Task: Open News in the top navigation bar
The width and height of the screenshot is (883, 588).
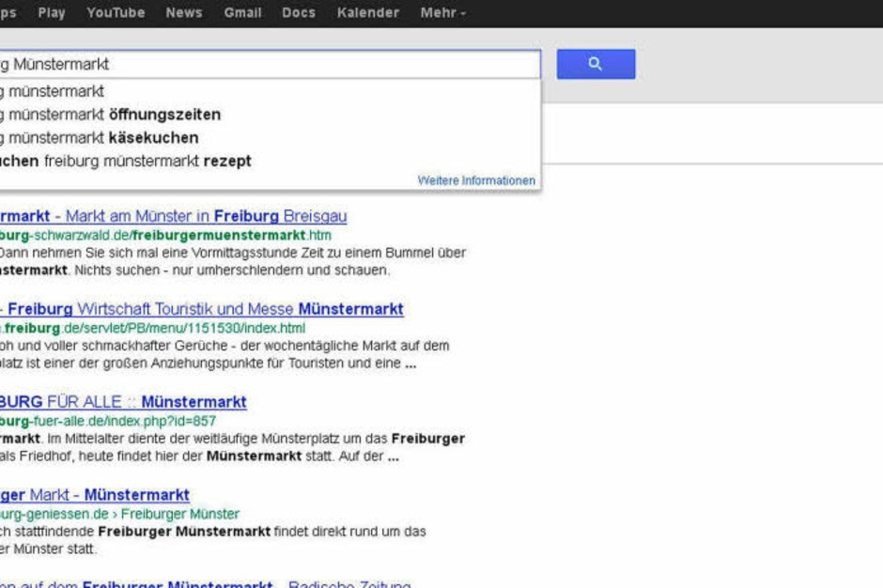Action: click(183, 12)
